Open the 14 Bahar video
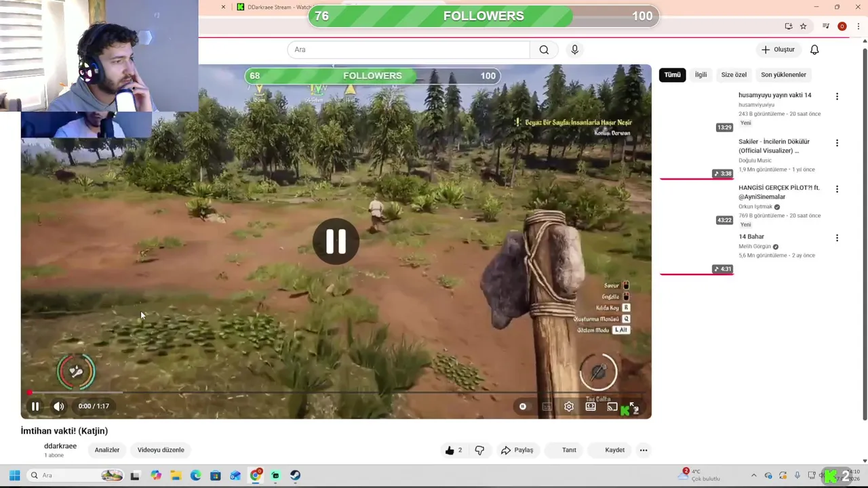Viewport: 868px width, 488px height. click(x=751, y=237)
